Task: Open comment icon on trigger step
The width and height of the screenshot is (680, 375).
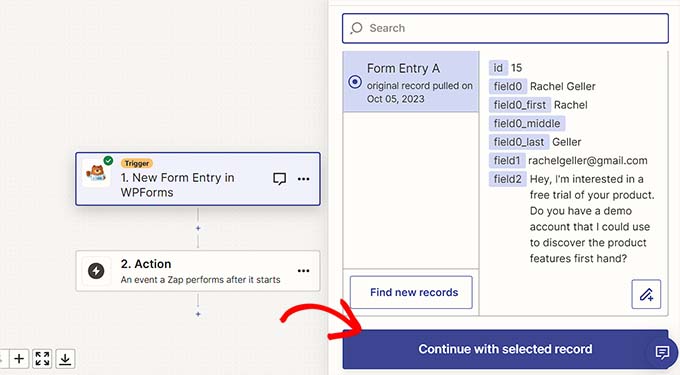Action: tap(280, 179)
